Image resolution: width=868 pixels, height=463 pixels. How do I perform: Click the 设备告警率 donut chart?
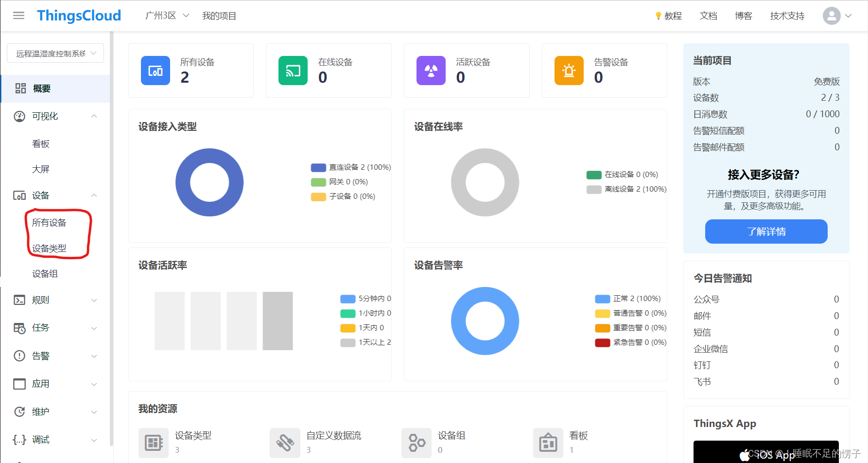[x=485, y=321]
